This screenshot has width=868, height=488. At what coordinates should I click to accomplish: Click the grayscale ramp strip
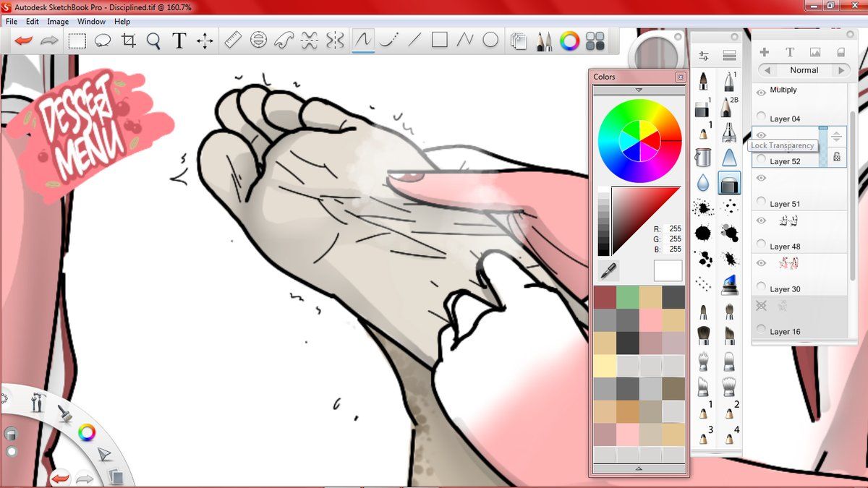603,221
